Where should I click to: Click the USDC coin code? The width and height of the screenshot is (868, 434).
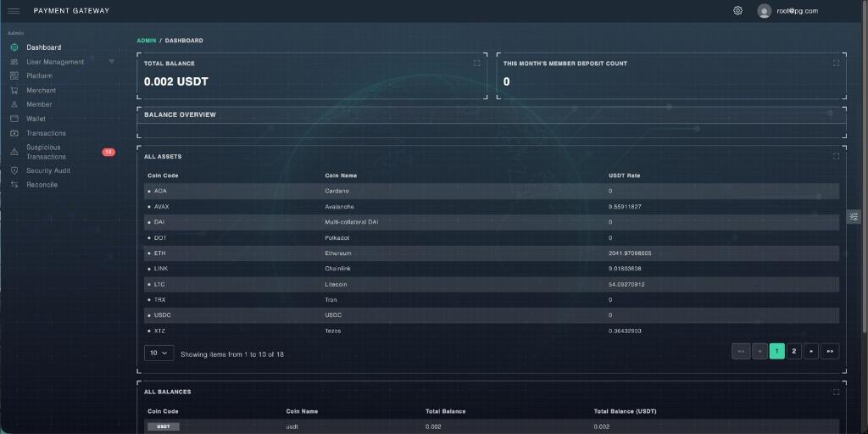tap(162, 315)
